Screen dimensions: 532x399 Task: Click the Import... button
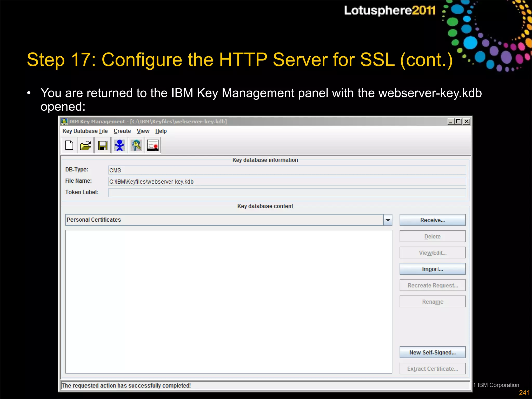(433, 269)
